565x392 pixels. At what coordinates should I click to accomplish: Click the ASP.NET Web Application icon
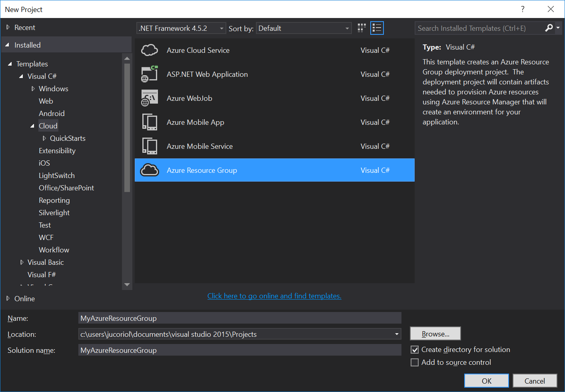tap(150, 74)
